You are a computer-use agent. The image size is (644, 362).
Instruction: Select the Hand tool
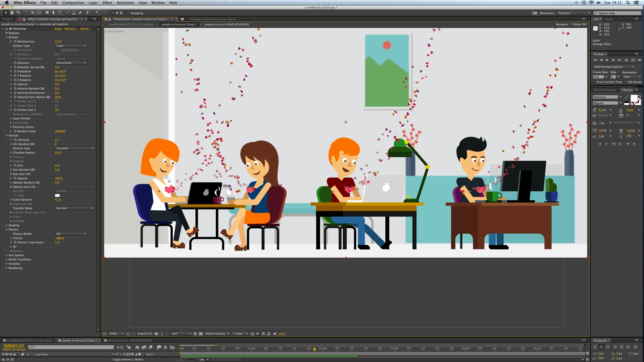pyautogui.click(x=12, y=13)
